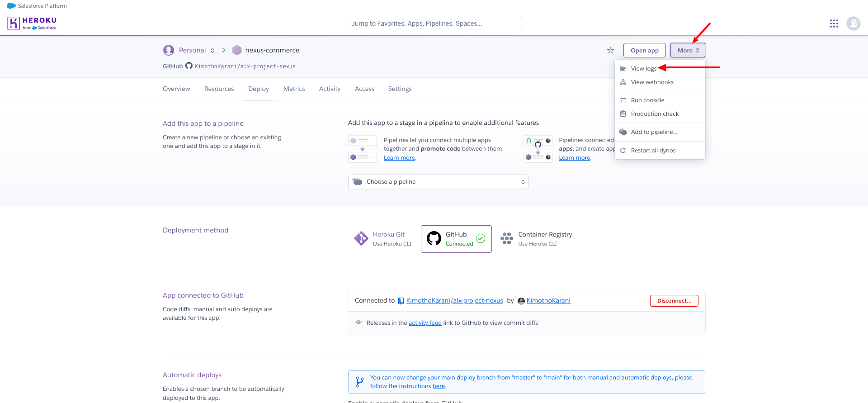
Task: Switch to the Resources tab
Action: (x=219, y=89)
